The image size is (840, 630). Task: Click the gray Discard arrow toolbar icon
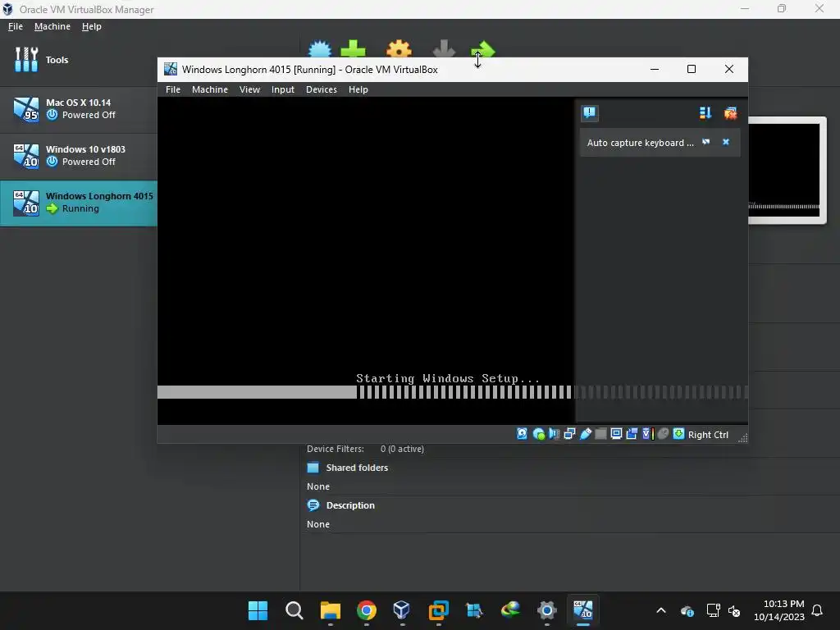coord(444,48)
